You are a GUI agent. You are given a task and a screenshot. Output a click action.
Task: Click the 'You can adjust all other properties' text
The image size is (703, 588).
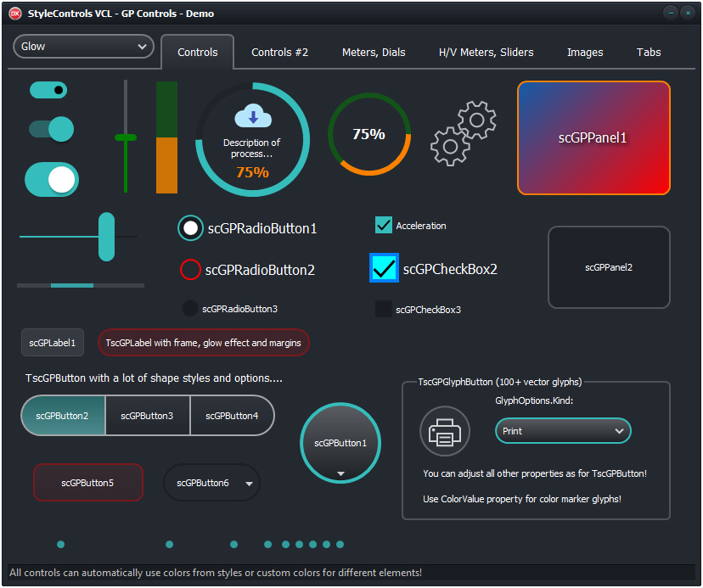click(x=535, y=473)
